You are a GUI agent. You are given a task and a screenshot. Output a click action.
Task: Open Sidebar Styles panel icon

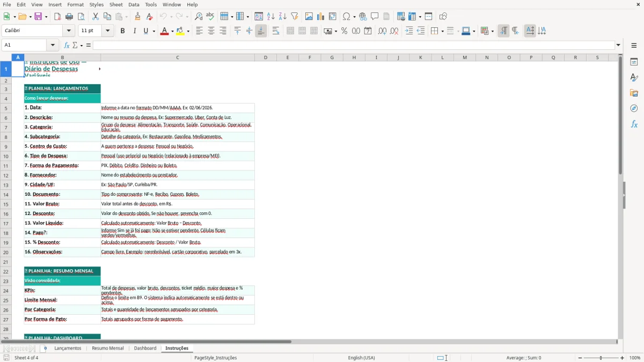point(634,78)
